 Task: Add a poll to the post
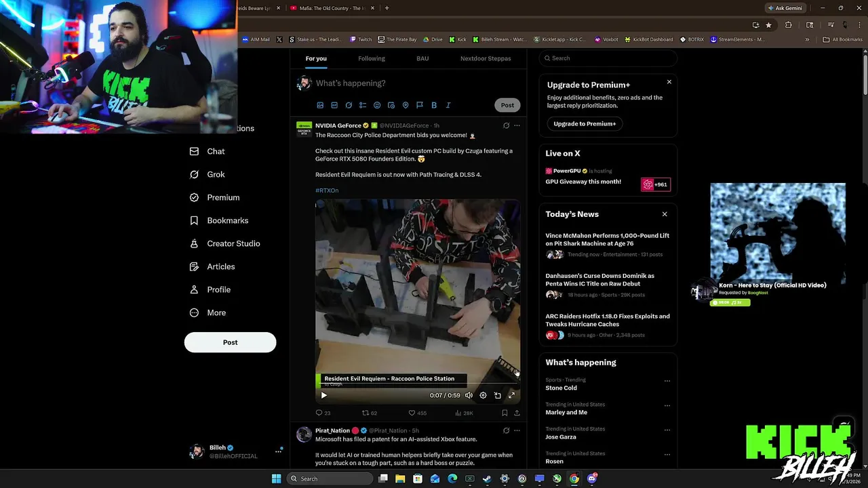[363, 105]
